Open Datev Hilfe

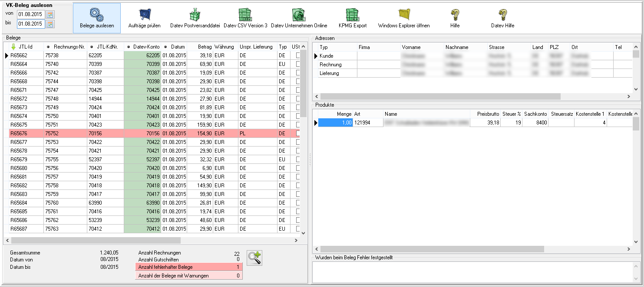point(502,15)
